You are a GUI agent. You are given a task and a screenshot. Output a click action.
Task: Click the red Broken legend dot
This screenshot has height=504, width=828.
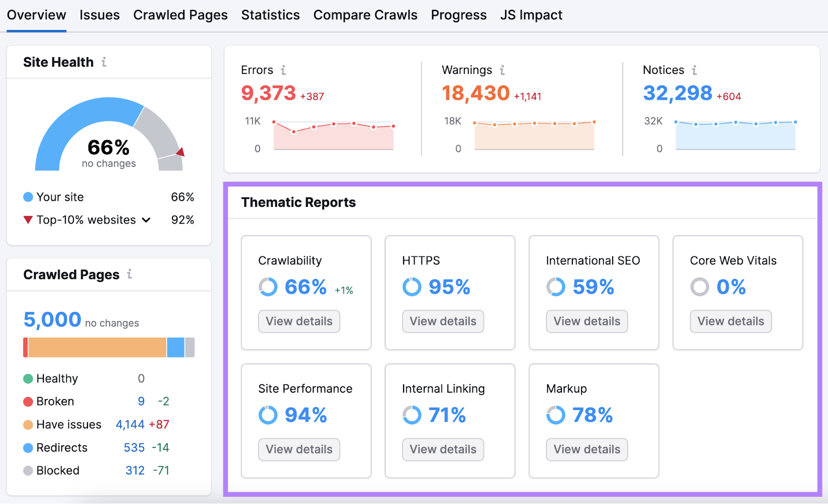(28, 402)
